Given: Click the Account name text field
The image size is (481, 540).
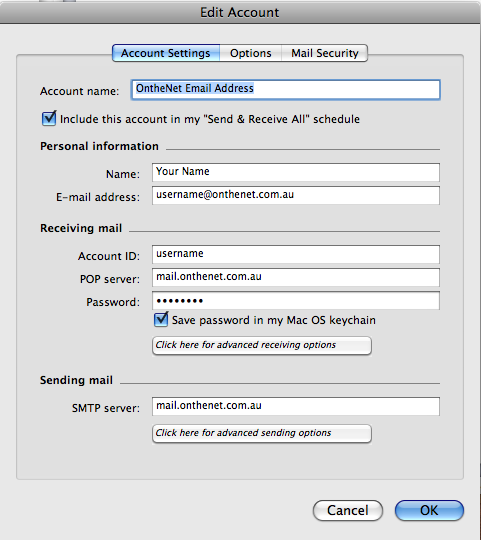Looking at the screenshot, I should tap(285, 90).
